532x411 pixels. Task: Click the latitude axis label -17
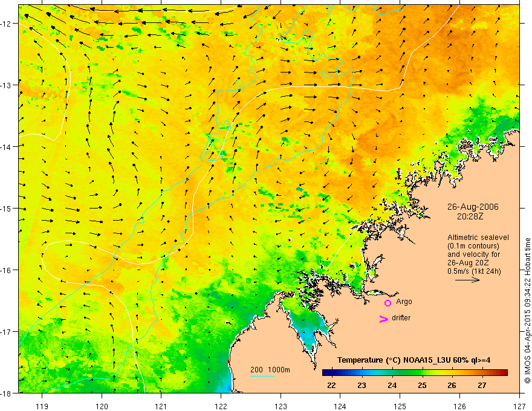(x=6, y=332)
